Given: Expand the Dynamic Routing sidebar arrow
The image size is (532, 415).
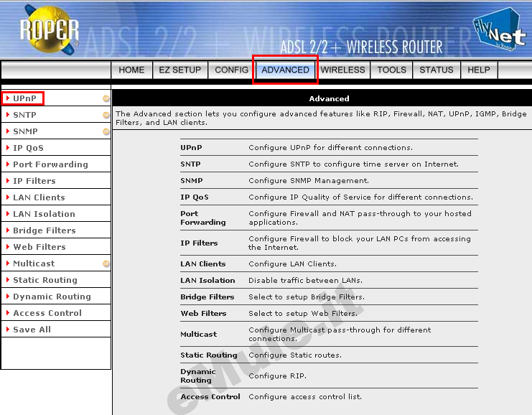Looking at the screenshot, I should [7, 297].
